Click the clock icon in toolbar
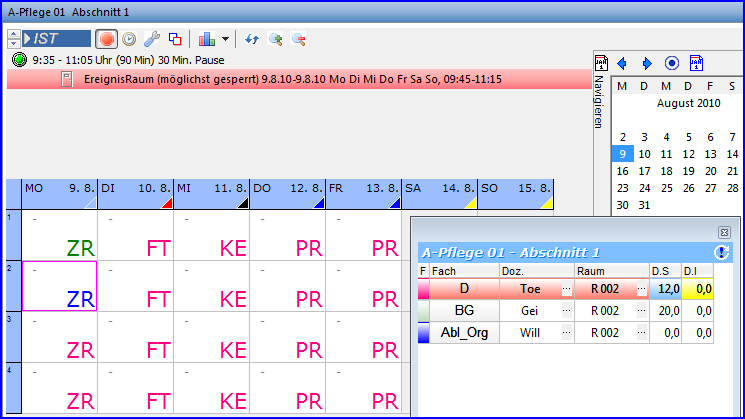Screen dimensions: 745x419 coord(130,39)
